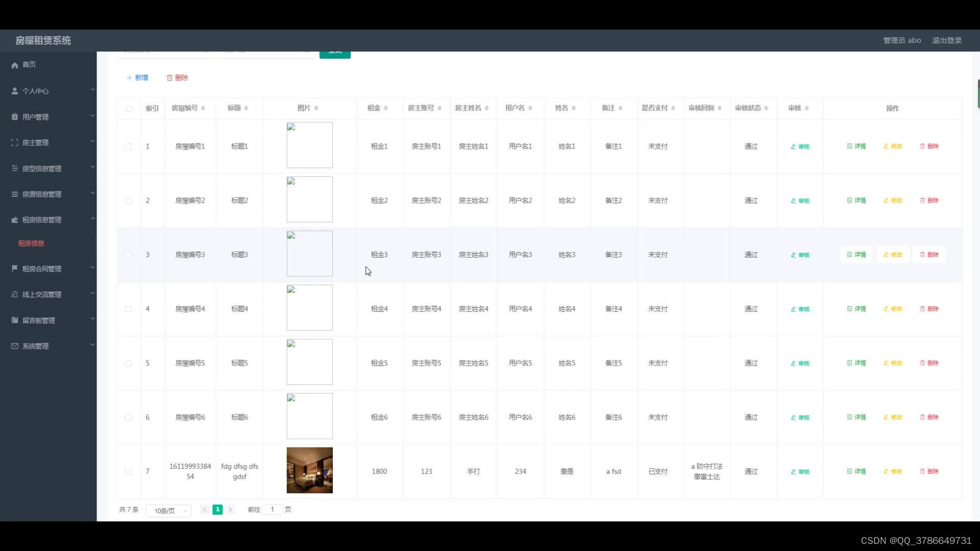Screen dimensions: 980x551
Task: Check the row 4 checkbox
Action: click(128, 309)
